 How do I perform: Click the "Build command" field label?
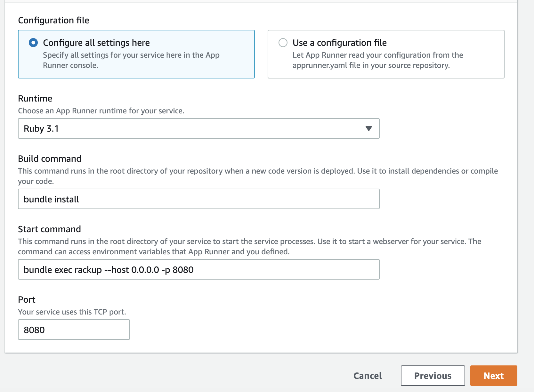50,159
